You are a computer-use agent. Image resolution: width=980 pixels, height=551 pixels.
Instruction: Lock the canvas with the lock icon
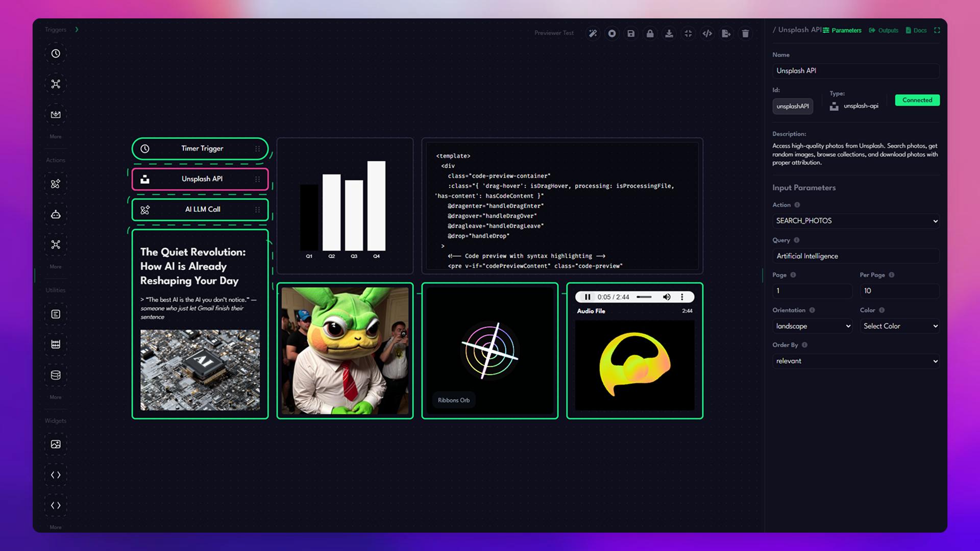[650, 33]
